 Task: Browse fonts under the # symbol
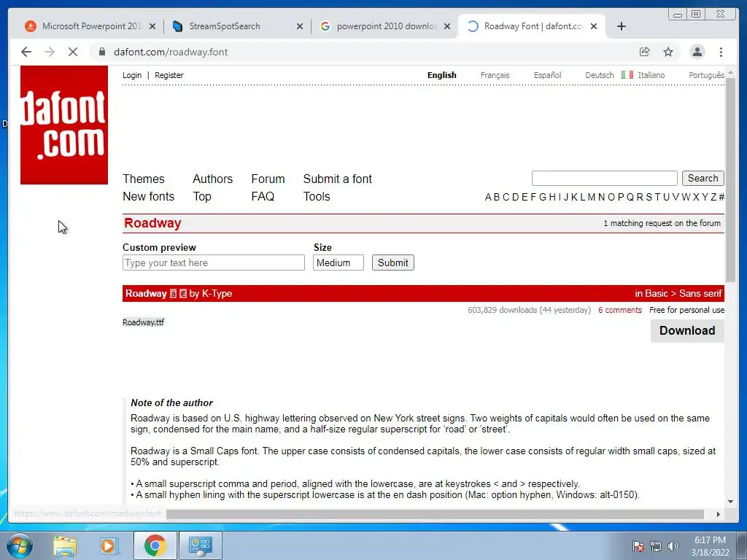721,197
